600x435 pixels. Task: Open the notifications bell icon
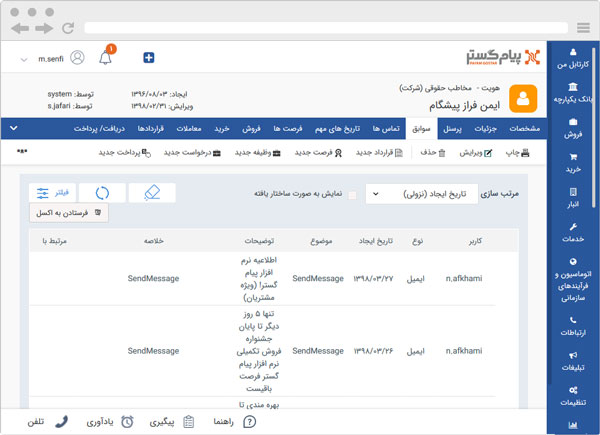pos(105,58)
